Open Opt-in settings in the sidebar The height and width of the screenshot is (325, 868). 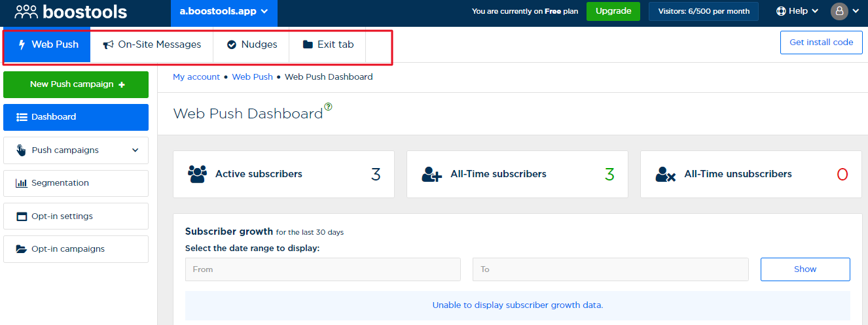(76, 216)
